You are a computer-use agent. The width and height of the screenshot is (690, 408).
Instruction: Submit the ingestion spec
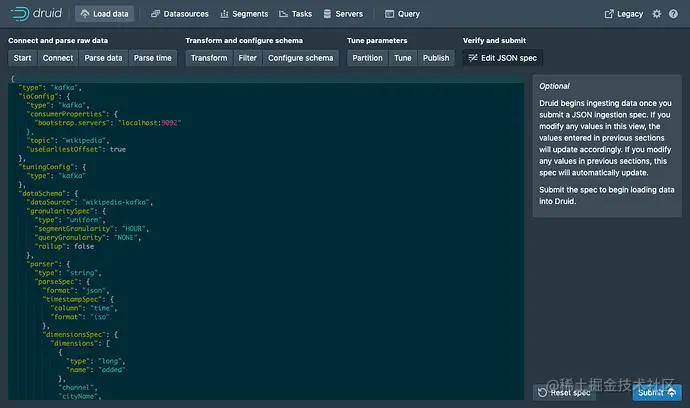click(x=657, y=393)
